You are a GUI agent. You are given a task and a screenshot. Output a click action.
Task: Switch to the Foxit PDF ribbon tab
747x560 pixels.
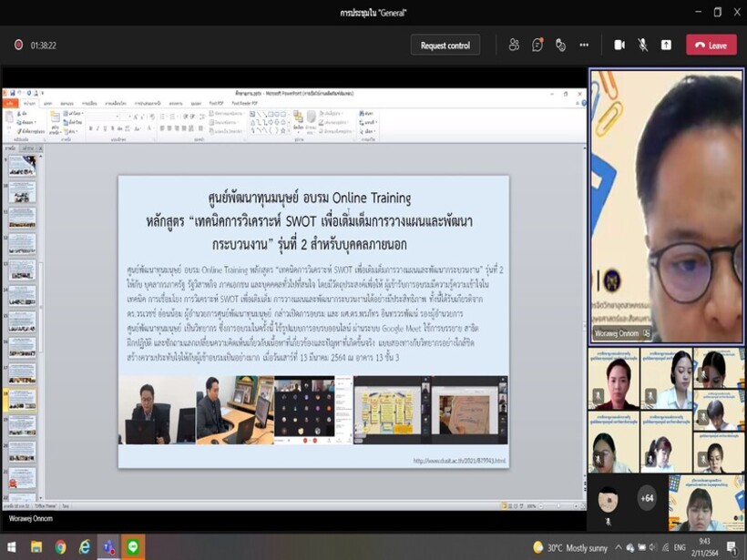point(216,103)
